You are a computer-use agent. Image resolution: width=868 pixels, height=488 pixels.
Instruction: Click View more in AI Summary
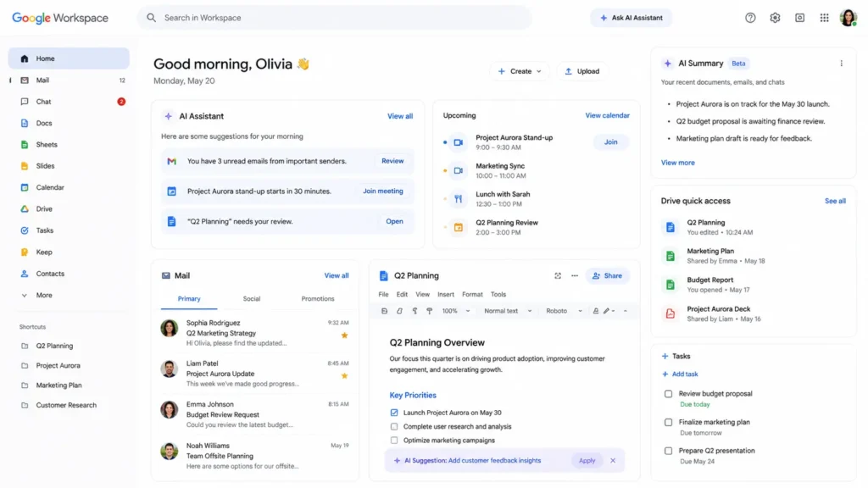(677, 163)
